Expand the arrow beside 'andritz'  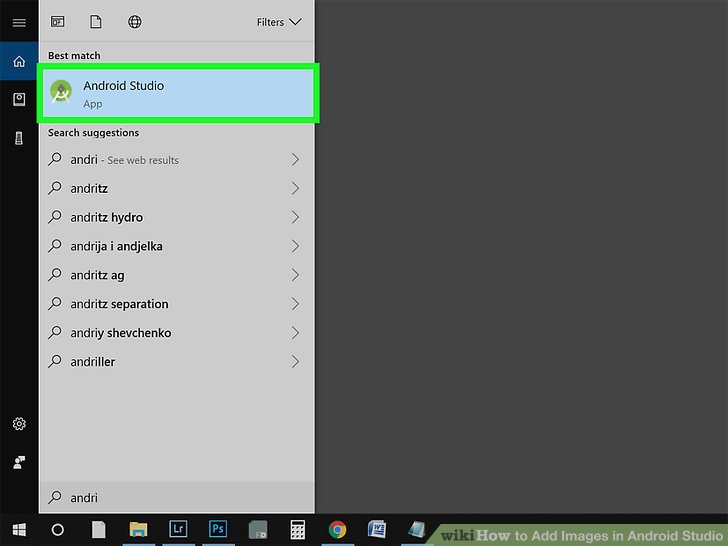(x=295, y=188)
